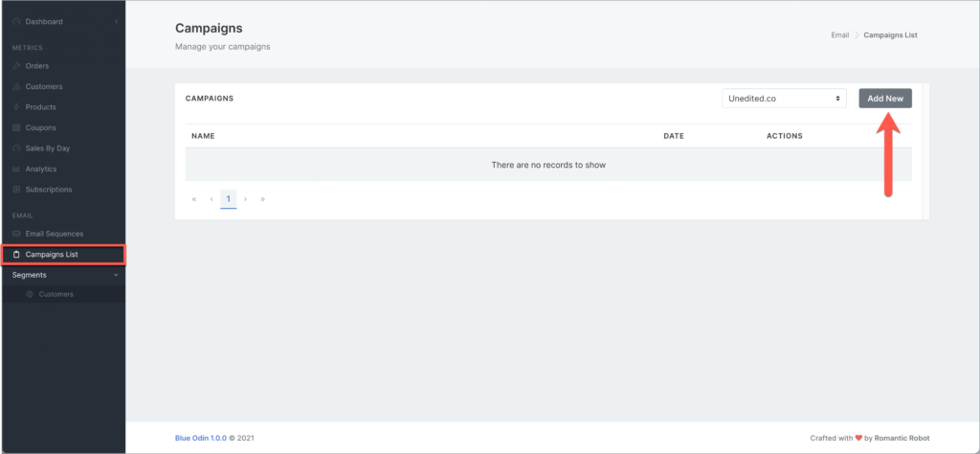Click the Email breadcrumb link
The image size is (980, 454).
839,35
